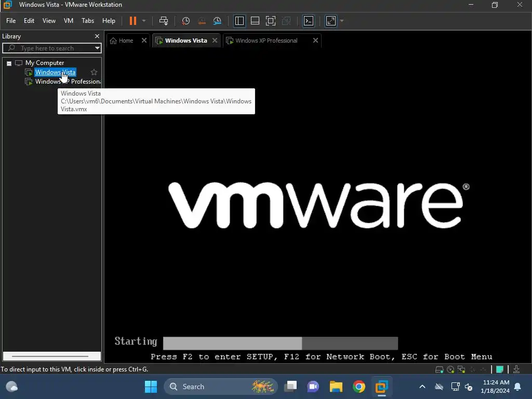This screenshot has width=532, height=399.
Task: Open the Edit menu
Action: point(29,21)
